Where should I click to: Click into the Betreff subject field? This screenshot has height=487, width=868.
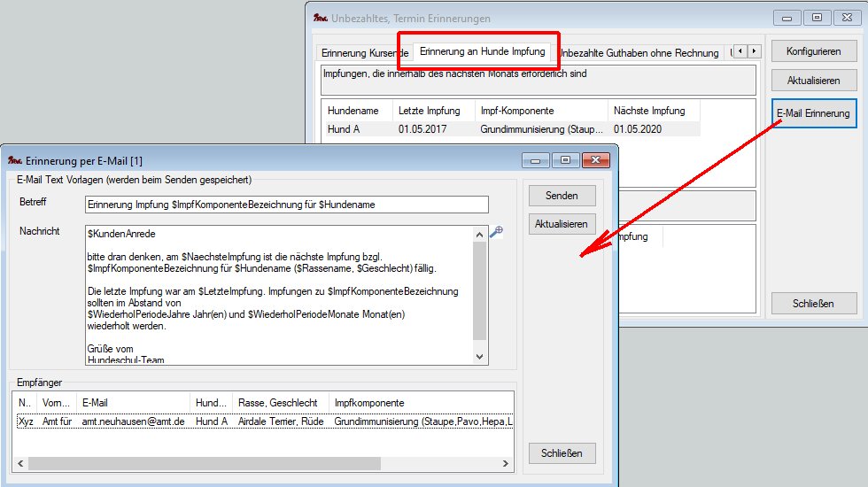(286, 205)
